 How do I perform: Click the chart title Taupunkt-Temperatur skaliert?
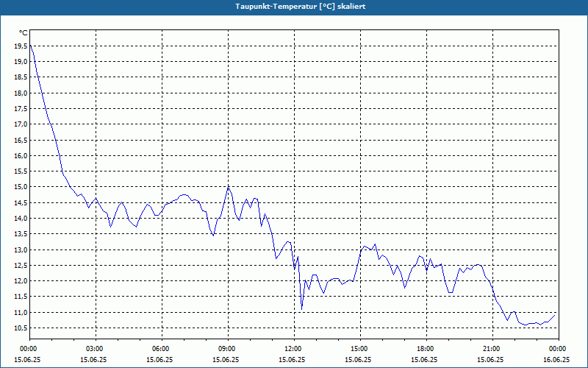click(300, 7)
